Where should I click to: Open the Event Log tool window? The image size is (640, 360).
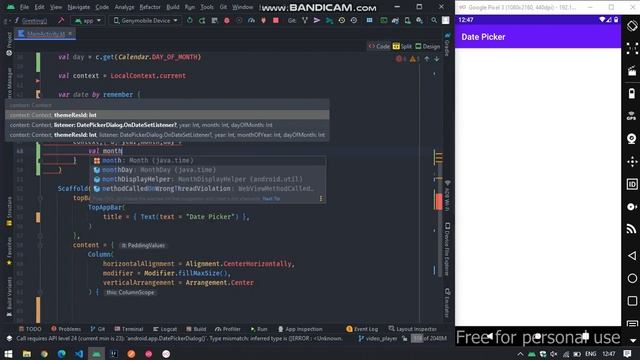pos(362,329)
